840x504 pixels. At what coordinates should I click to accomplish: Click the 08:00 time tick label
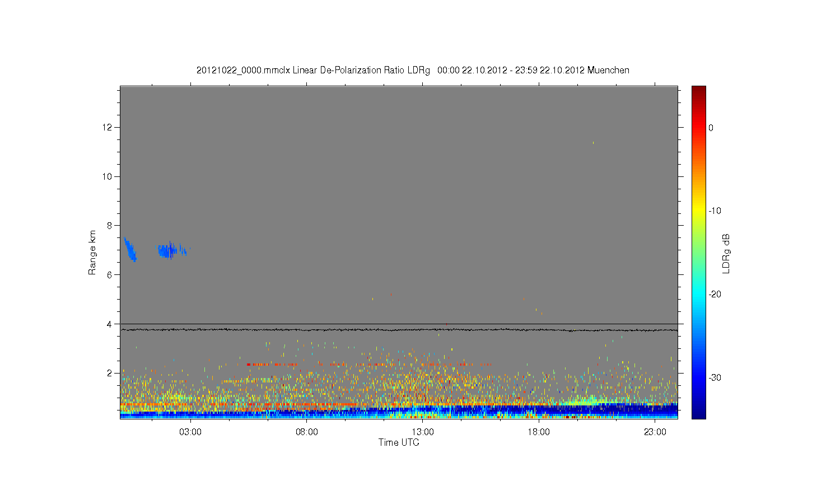307,432
